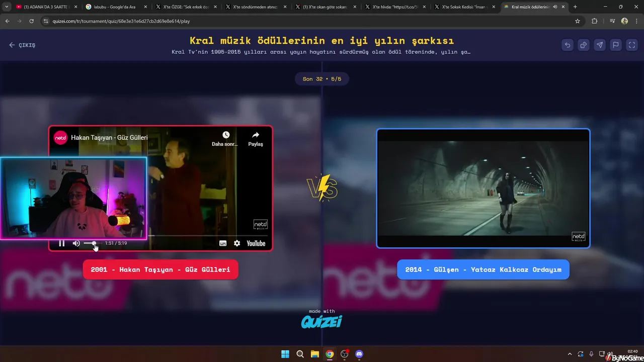Close the Kral müzik ödülleri tab

click(563, 7)
